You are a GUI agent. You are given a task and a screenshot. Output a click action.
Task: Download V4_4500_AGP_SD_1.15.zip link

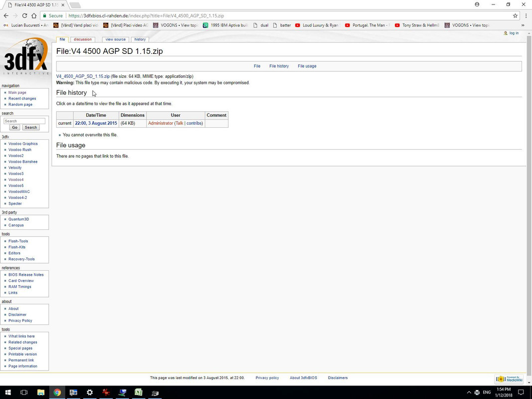83,76
